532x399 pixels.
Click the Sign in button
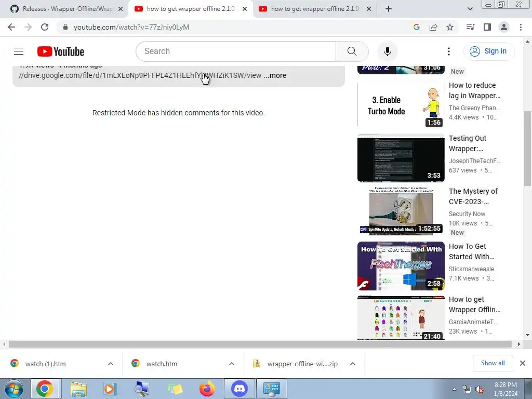(488, 51)
